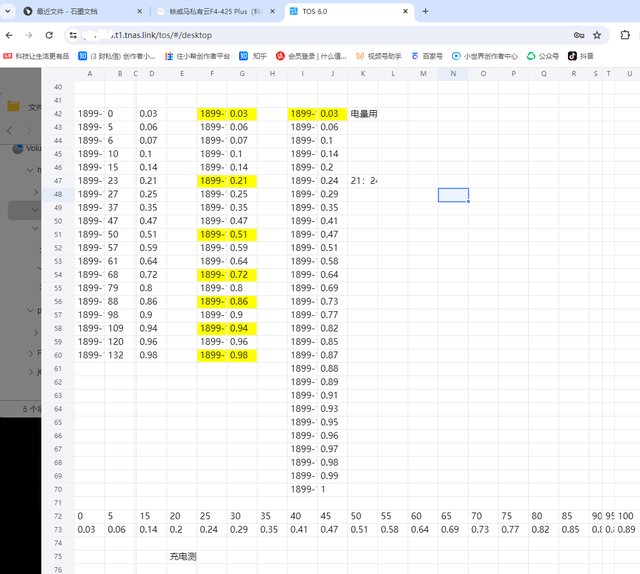
Task: Open the browser extensions menu
Action: point(625,35)
